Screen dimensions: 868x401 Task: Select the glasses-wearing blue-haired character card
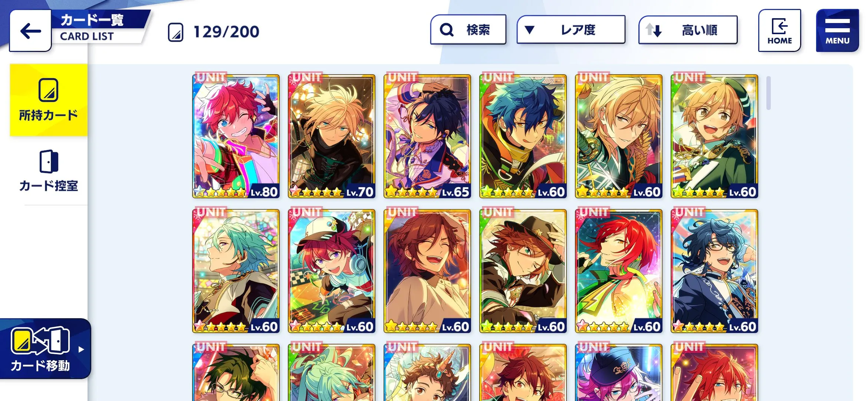tap(714, 271)
